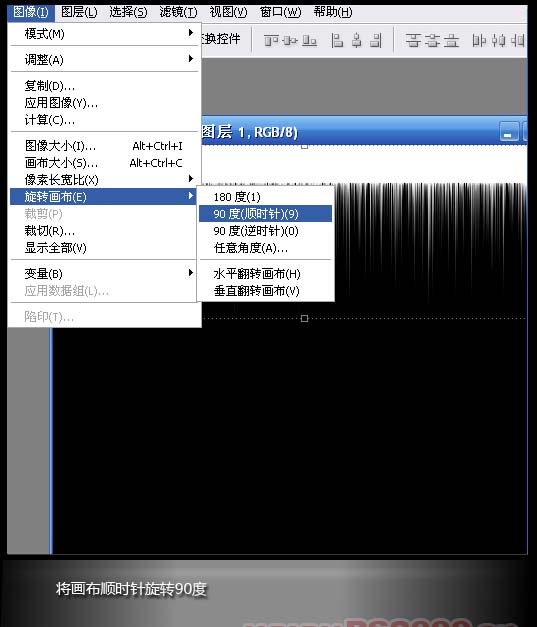The height and width of the screenshot is (627, 537).
Task: Choose 任意角度(A)... option
Action: click(x=266, y=248)
